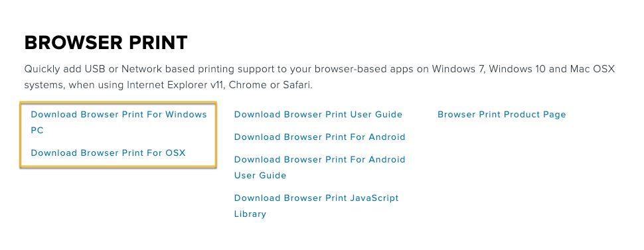
Task: Fetch the Android version of Browser Print
Action: (x=320, y=137)
